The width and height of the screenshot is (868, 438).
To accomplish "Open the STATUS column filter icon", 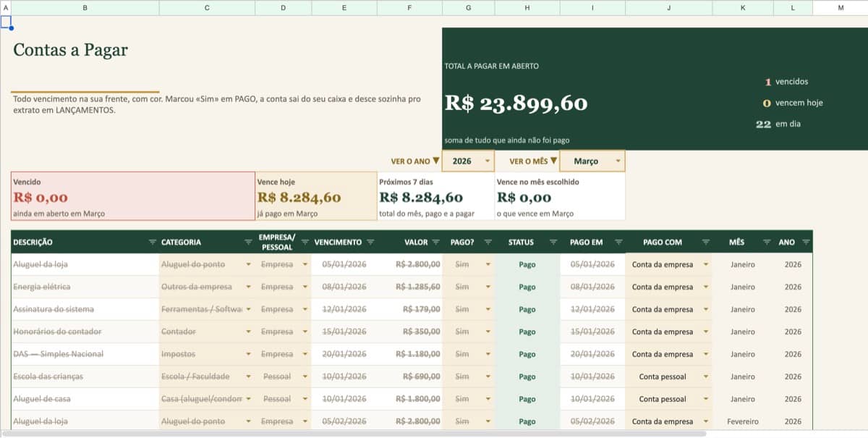I will pyautogui.click(x=553, y=242).
